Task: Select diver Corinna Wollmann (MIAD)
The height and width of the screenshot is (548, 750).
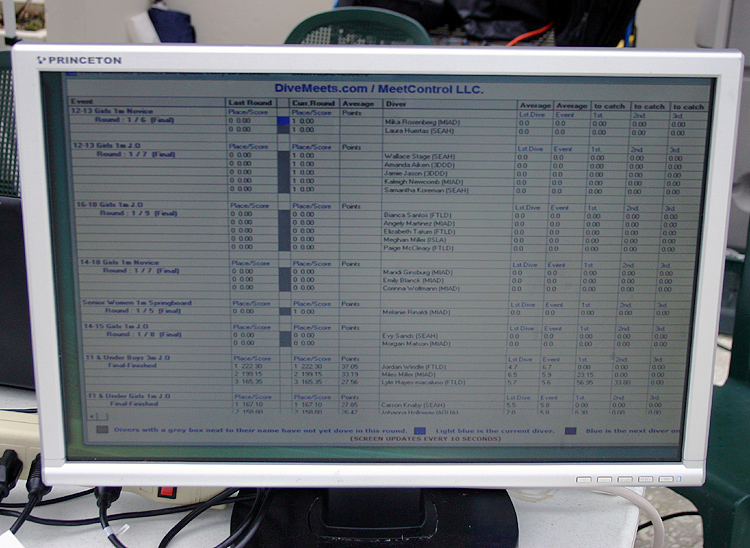Action: [x=420, y=288]
